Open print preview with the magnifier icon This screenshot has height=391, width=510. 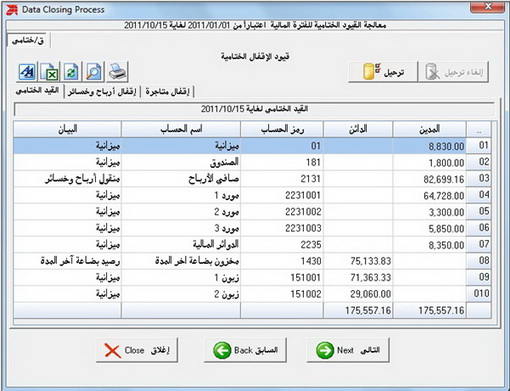pyautogui.click(x=94, y=72)
